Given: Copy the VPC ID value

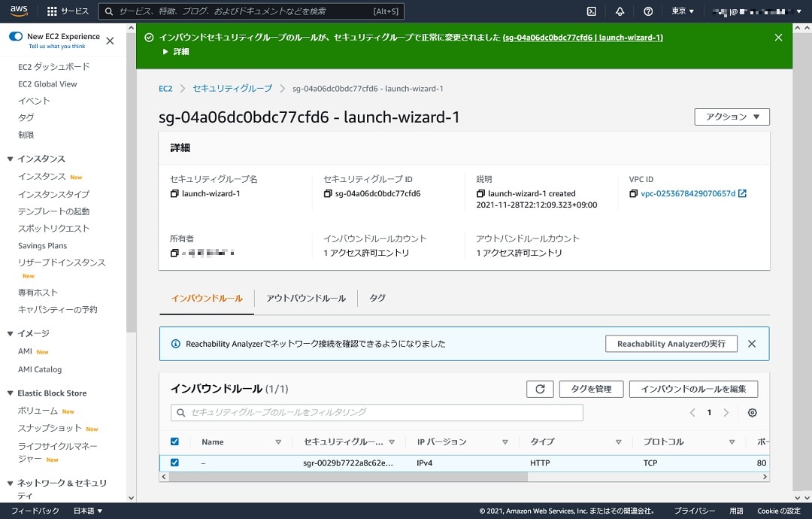Looking at the screenshot, I should [633, 193].
